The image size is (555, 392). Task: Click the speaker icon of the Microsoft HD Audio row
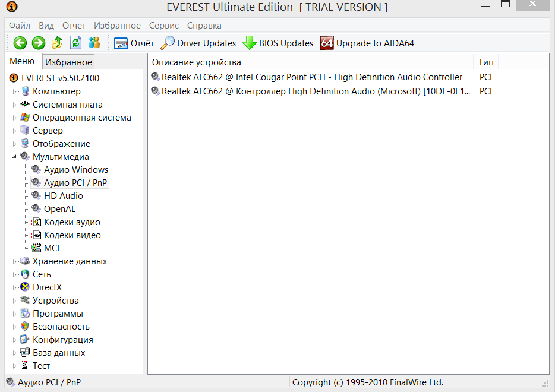[x=155, y=91]
